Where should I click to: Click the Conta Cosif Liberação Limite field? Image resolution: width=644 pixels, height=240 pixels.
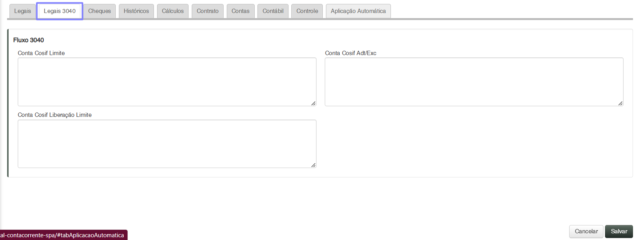click(x=167, y=144)
